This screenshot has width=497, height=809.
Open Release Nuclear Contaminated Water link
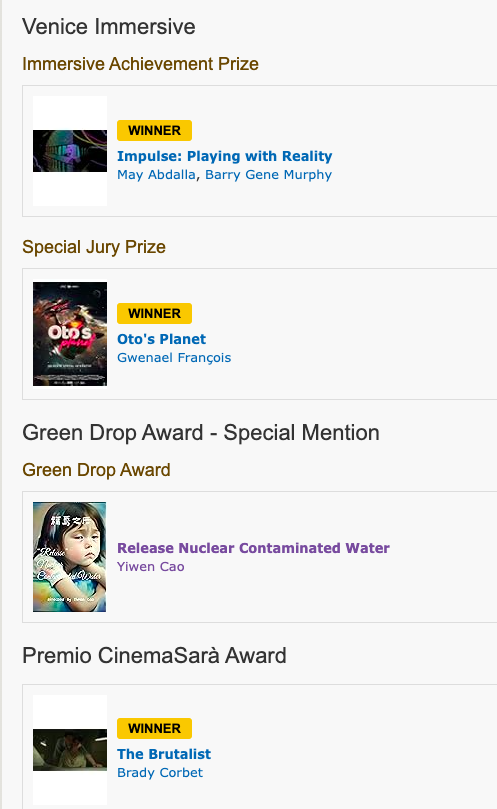pos(253,548)
